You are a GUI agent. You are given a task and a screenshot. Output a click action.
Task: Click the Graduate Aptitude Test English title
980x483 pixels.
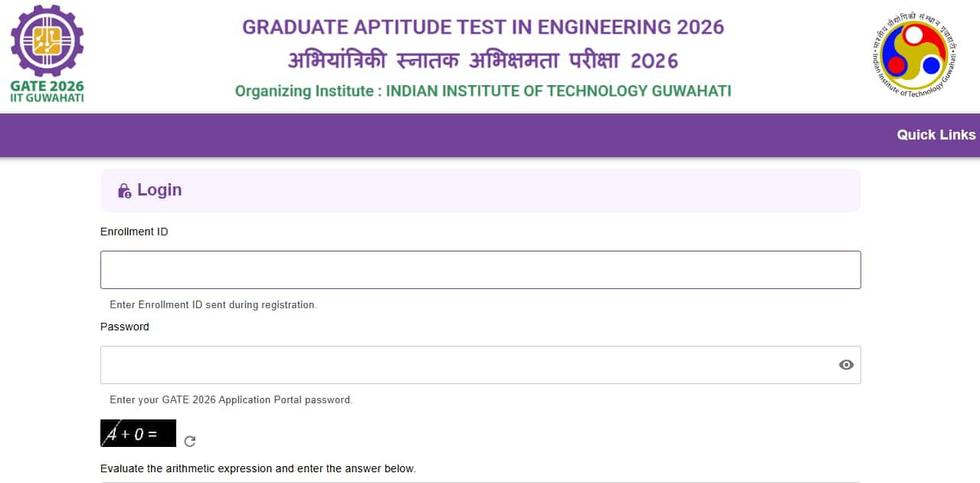click(483, 27)
